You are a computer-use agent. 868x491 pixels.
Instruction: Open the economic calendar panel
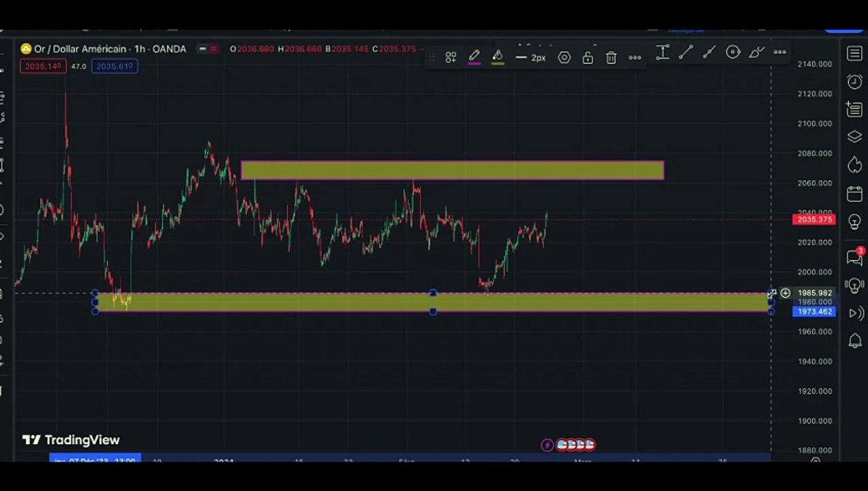(x=854, y=194)
